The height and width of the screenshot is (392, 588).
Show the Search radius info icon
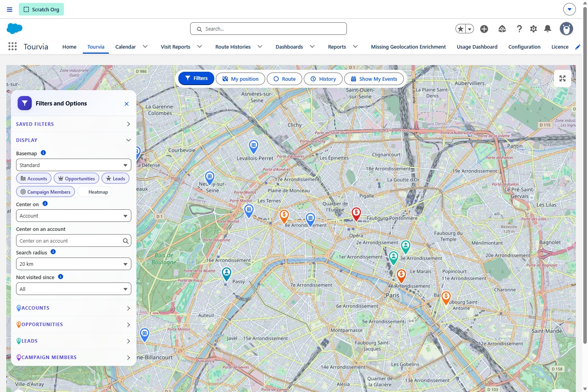click(x=53, y=252)
